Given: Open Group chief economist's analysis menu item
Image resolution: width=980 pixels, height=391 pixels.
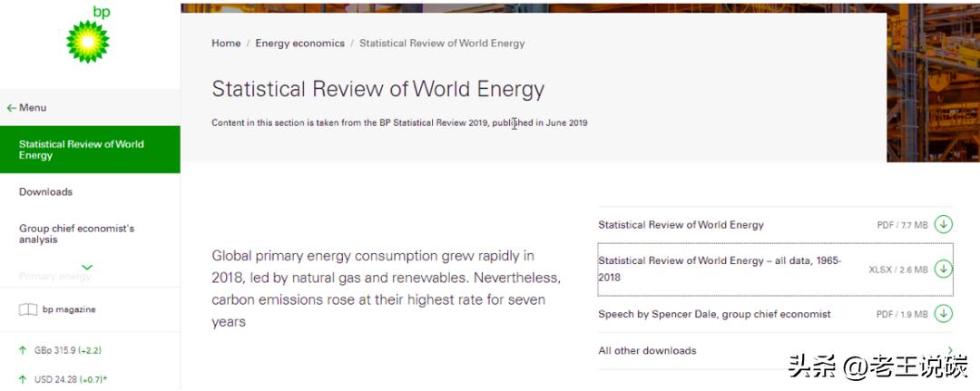Looking at the screenshot, I should tap(76, 234).
